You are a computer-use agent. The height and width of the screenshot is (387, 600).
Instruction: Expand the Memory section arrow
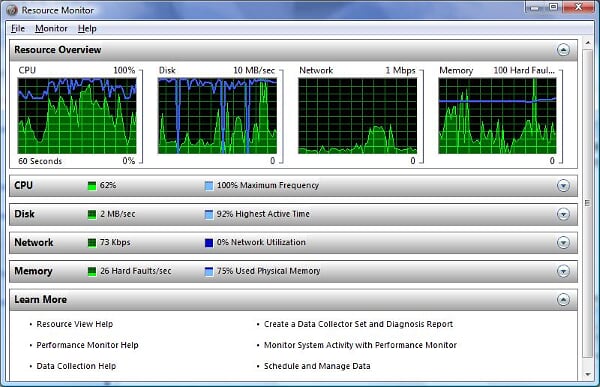tap(563, 271)
